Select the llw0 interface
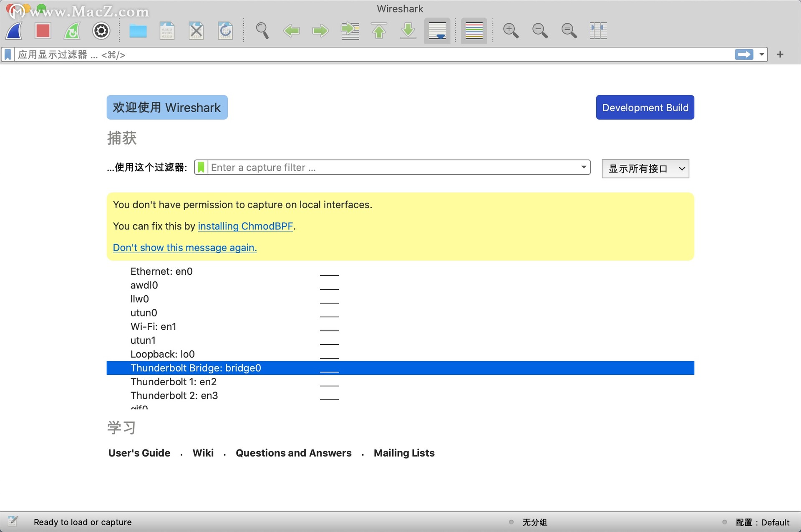Image resolution: width=801 pixels, height=532 pixels. 400,299
